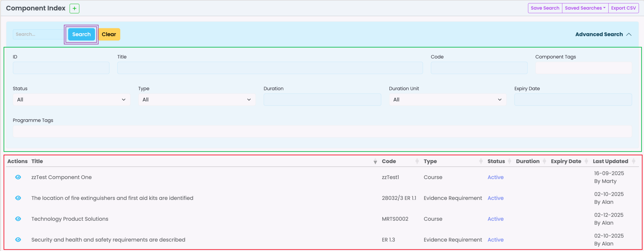This screenshot has height=251, width=644.
Task: Click eye icon for Technology Product Solutions
Action: pyautogui.click(x=18, y=219)
